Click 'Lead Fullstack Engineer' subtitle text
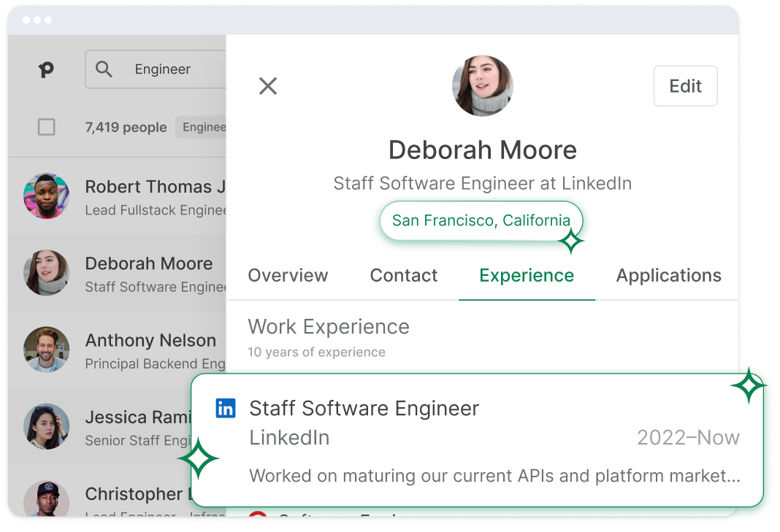The width and height of the screenshot is (780, 532). (156, 210)
